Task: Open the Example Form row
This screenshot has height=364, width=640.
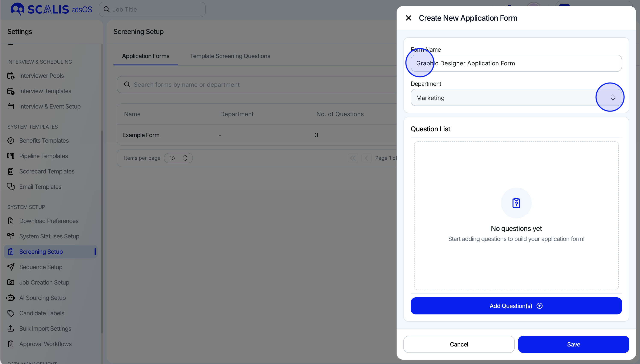Action: pos(141,135)
